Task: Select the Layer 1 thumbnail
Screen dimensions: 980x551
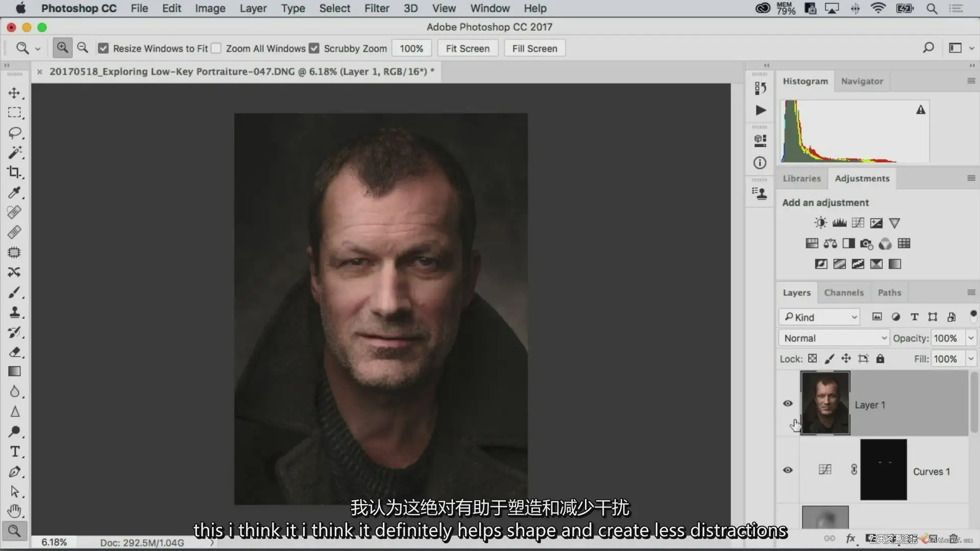Action: pyautogui.click(x=825, y=403)
